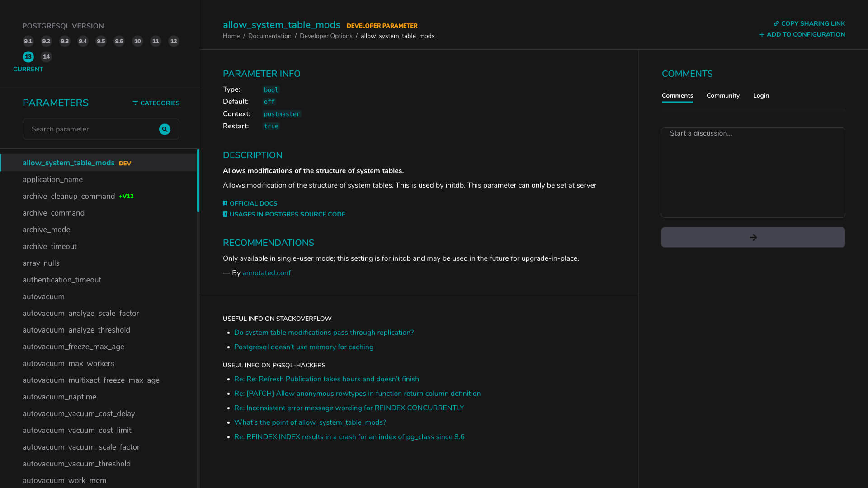Image resolution: width=868 pixels, height=488 pixels.
Task: Click the Usages in Postgres Source Code icon
Action: 225,214
